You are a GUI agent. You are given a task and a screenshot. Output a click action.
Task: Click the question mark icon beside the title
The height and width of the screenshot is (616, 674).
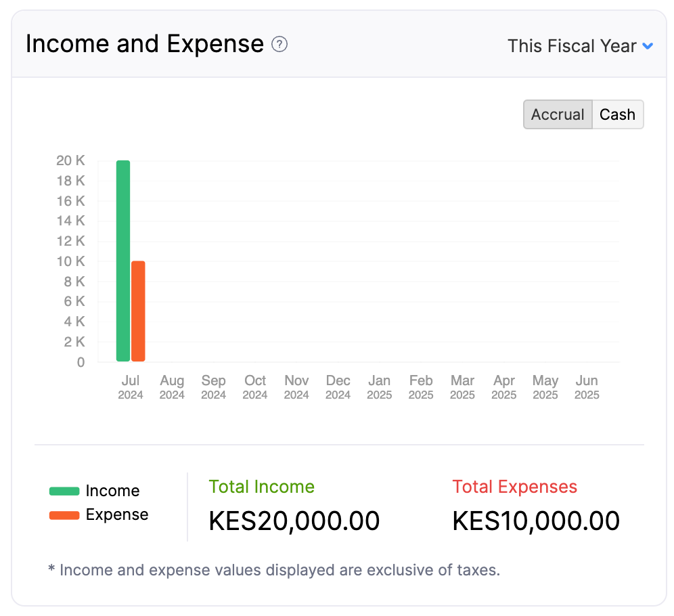280,45
